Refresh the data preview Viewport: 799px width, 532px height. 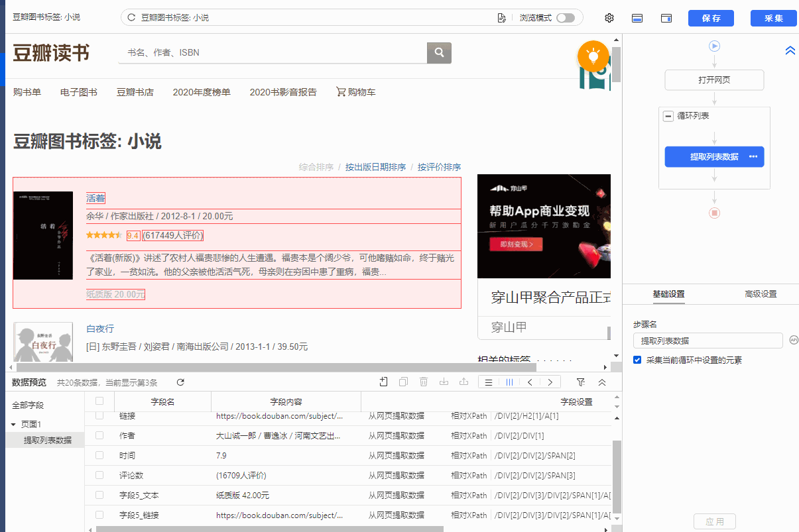coord(180,382)
